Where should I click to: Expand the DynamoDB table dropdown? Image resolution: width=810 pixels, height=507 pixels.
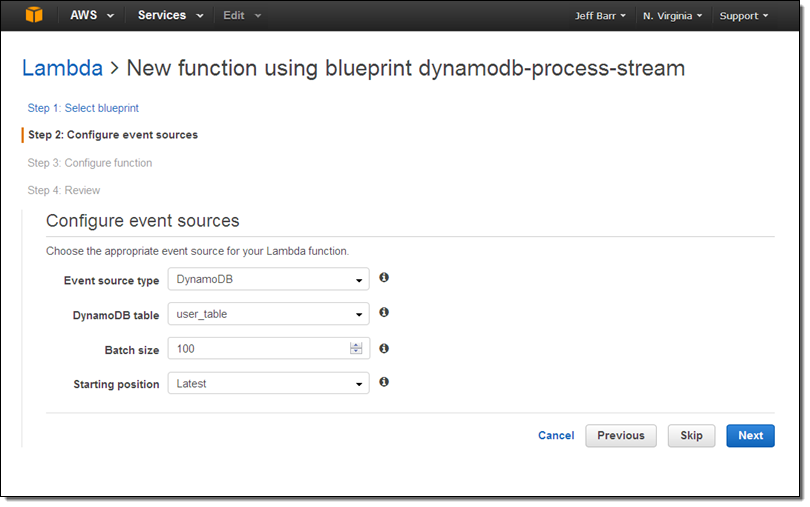(268, 314)
